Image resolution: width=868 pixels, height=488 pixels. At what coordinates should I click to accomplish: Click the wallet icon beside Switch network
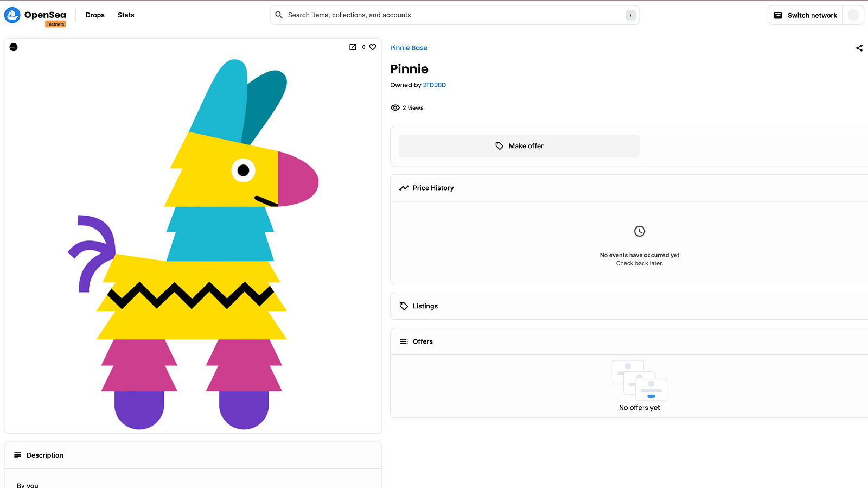point(777,15)
